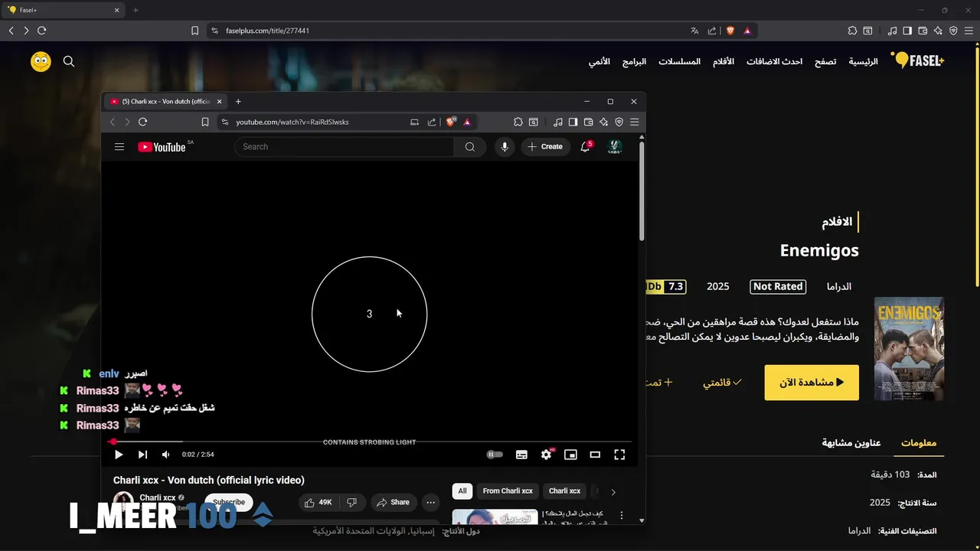Toggle sidebar panel in main Brave window
The height and width of the screenshot is (551, 980).
(907, 31)
